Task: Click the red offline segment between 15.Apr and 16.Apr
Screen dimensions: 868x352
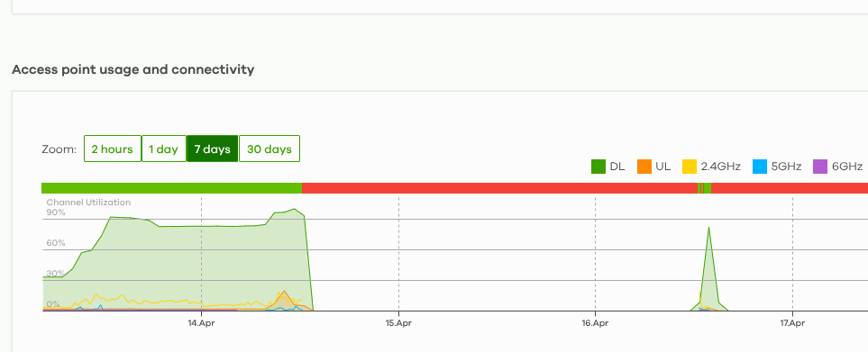Action: pyautogui.click(x=499, y=188)
